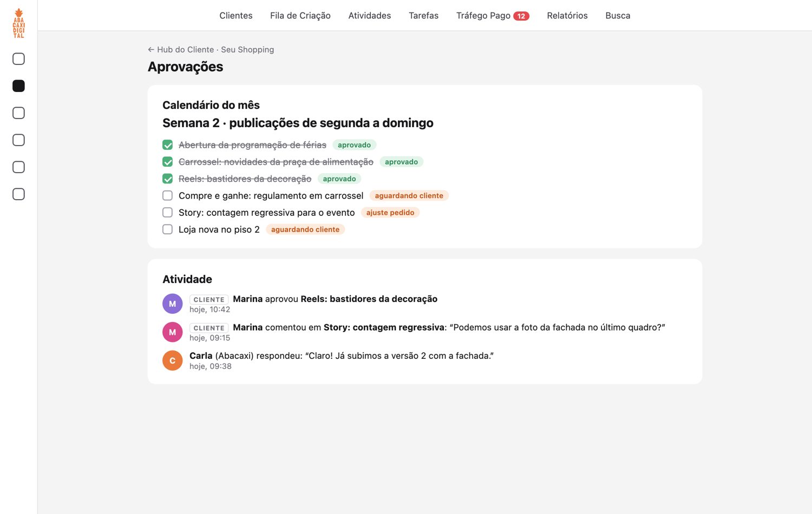
Task: Open Relatórios page
Action: 567,16
